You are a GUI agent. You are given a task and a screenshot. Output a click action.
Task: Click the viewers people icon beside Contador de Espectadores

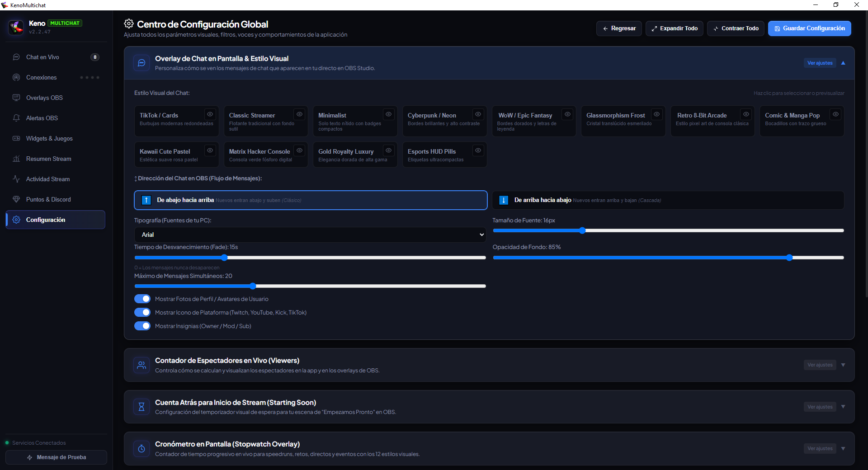[142, 365]
